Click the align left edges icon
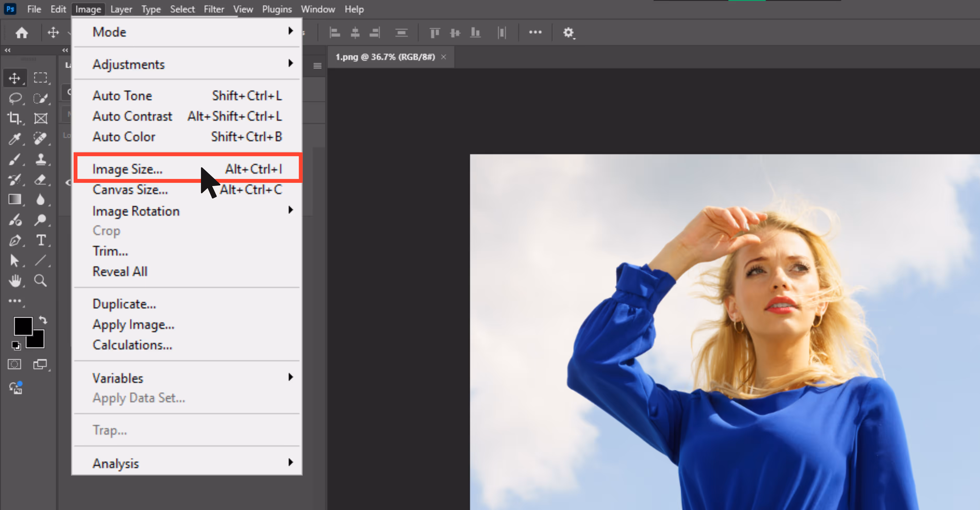Screen dimensions: 980x510 pos(335,33)
